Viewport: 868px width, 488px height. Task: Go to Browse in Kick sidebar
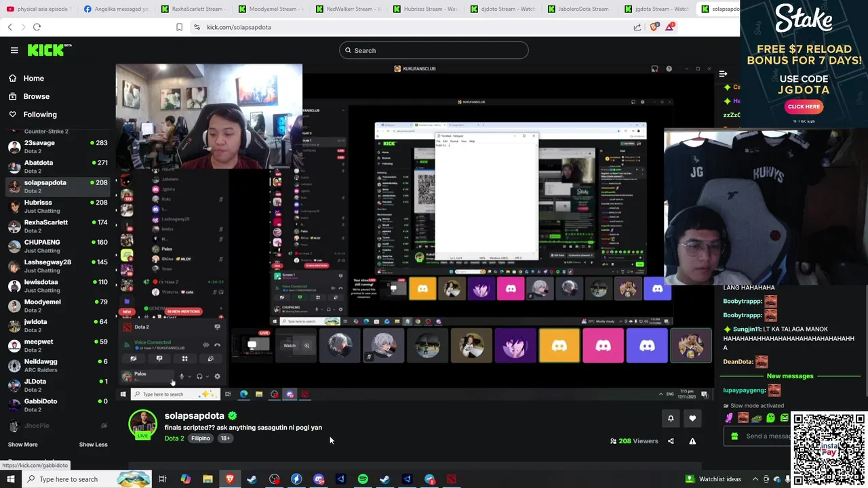coord(37,96)
